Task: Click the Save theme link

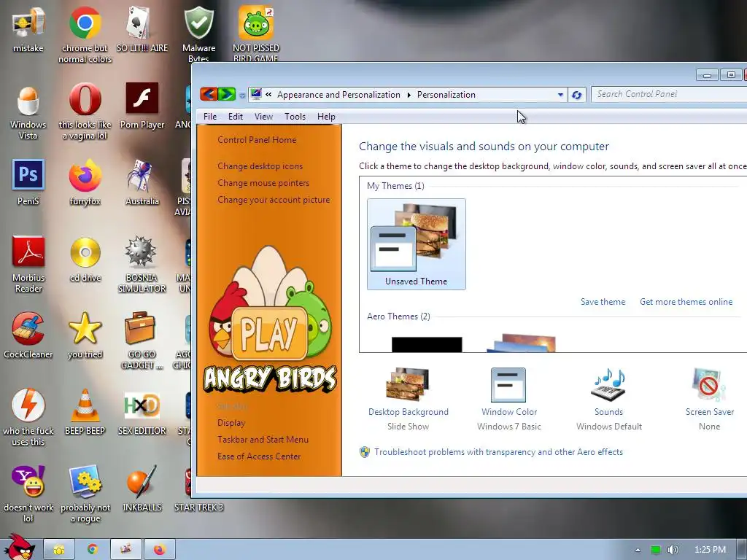Action: (x=603, y=301)
